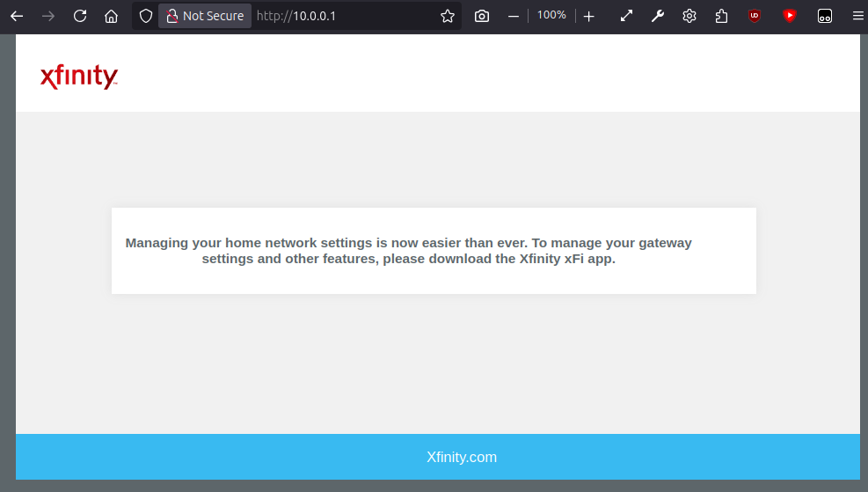Reload the current page
The height and width of the screenshot is (492, 868).
click(80, 16)
